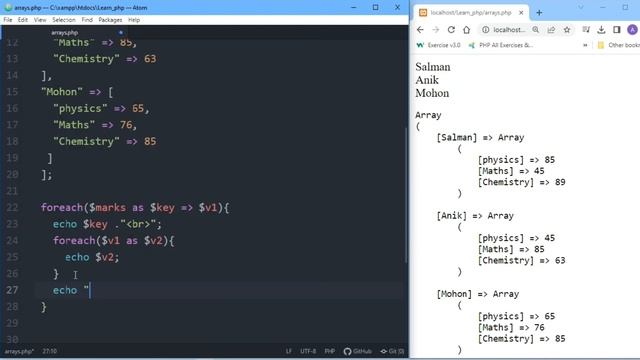640x360 pixels.
Task: View site information icon in address bar
Action: click(x=485, y=30)
